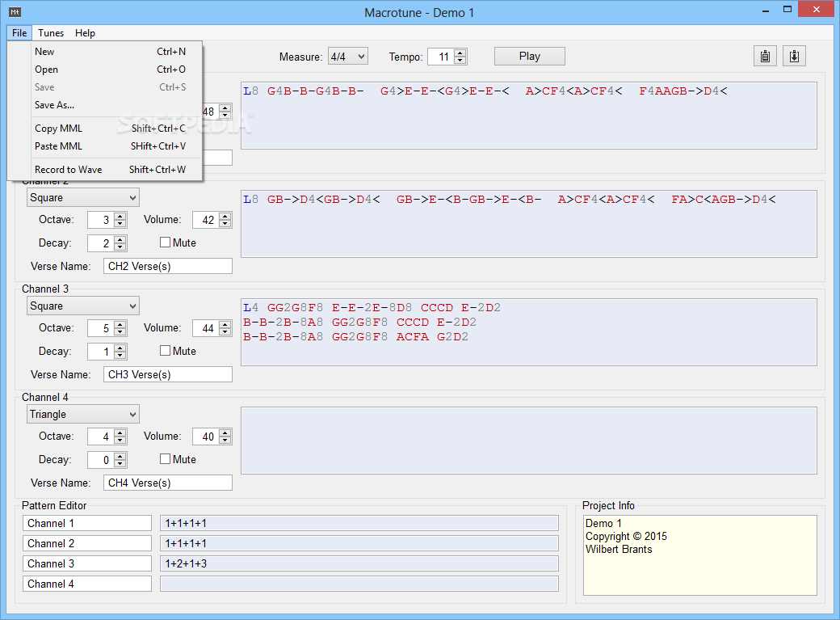
Task: Click the CH3 Verse(s) name field
Action: [168, 374]
